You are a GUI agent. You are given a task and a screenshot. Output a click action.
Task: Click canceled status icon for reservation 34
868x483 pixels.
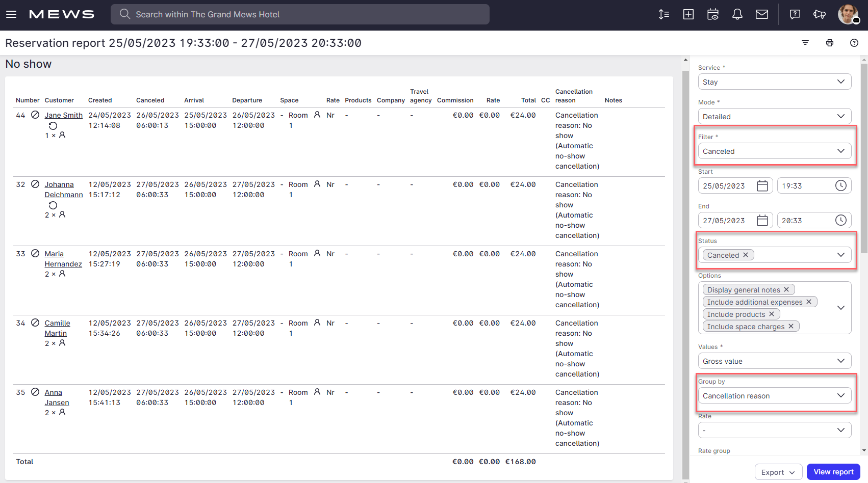point(35,323)
